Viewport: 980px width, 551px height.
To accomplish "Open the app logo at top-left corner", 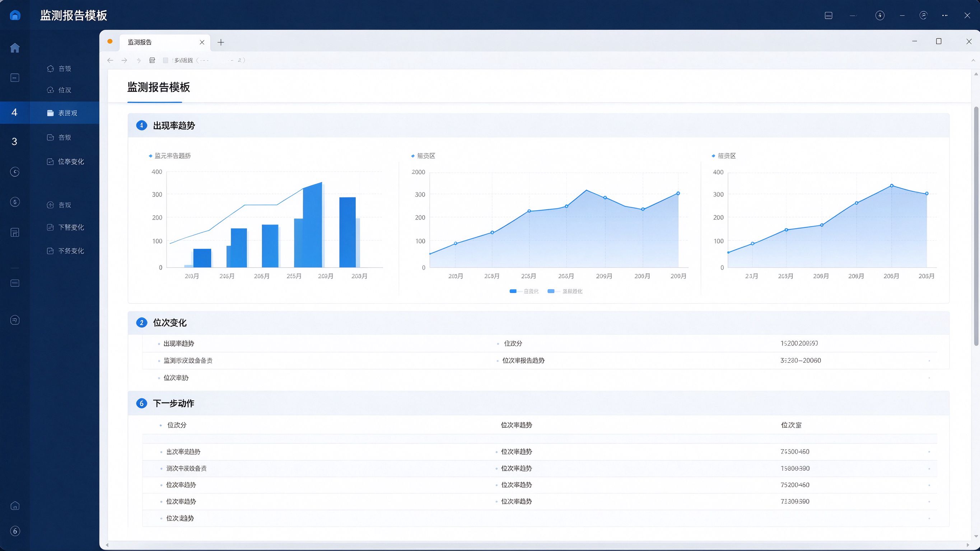I will point(15,15).
